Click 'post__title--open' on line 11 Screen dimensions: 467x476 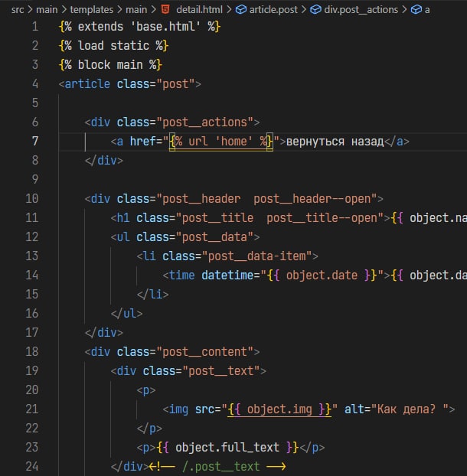tap(322, 218)
